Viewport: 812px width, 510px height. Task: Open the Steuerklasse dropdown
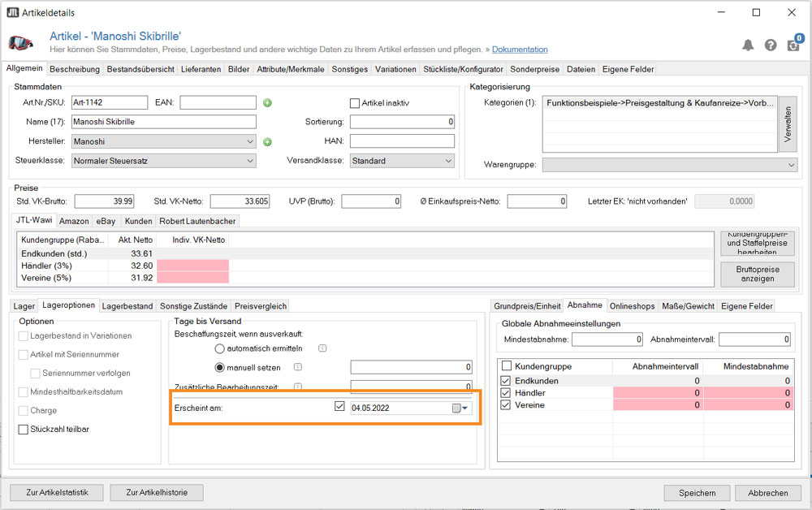click(x=250, y=161)
